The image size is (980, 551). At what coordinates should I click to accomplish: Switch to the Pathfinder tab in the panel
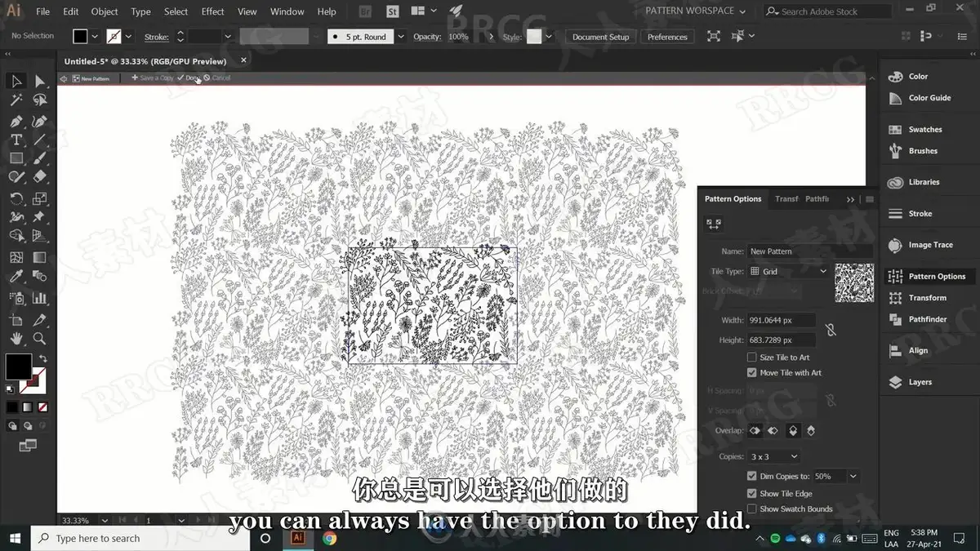(817, 199)
